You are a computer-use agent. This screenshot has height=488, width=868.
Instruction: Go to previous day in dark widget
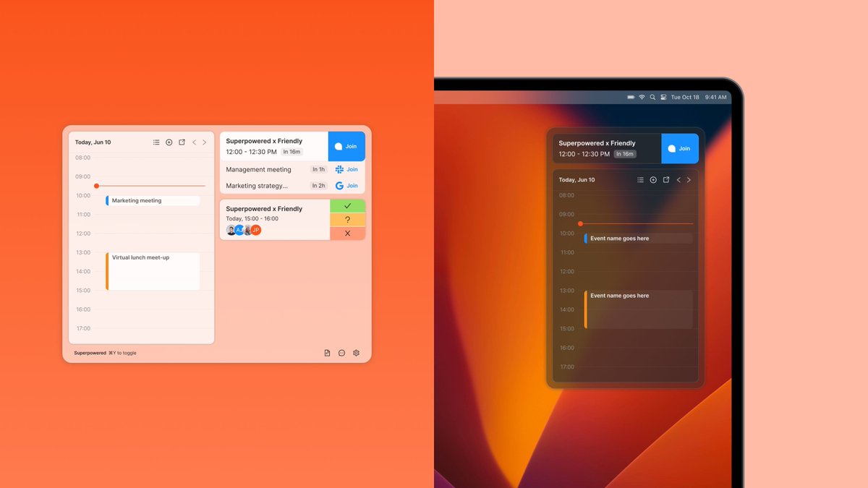[678, 180]
